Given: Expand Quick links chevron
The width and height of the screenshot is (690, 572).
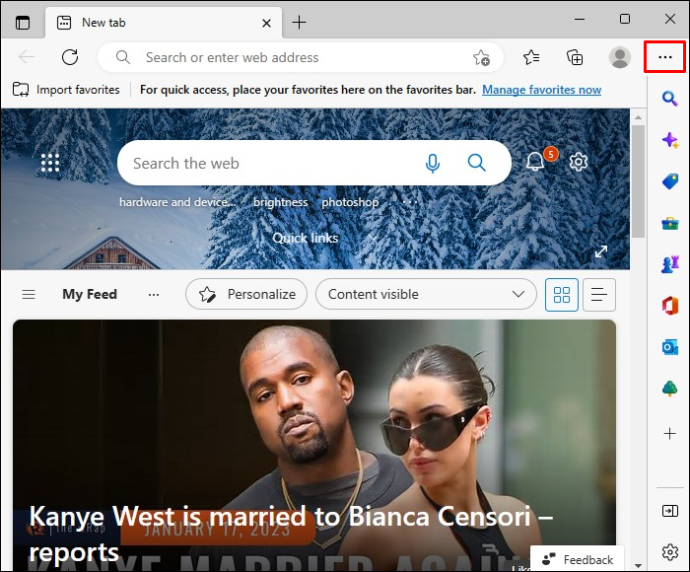Looking at the screenshot, I should pyautogui.click(x=373, y=238).
